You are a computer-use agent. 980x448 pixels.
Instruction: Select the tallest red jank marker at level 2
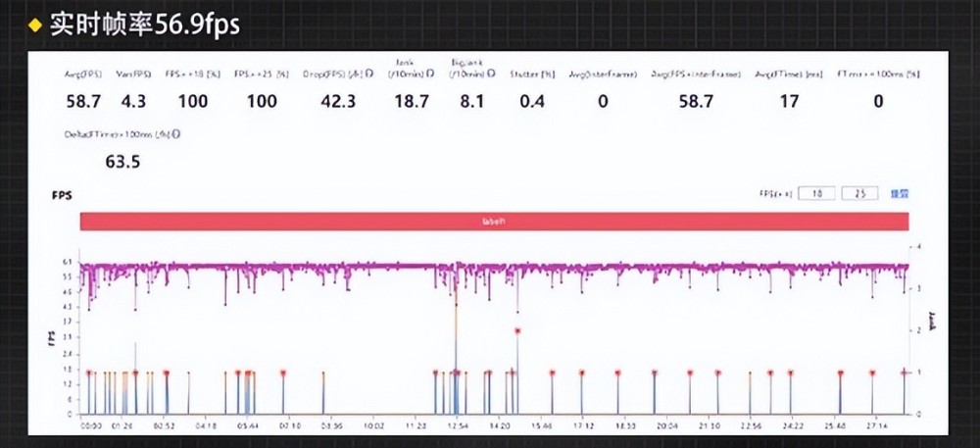(517, 331)
